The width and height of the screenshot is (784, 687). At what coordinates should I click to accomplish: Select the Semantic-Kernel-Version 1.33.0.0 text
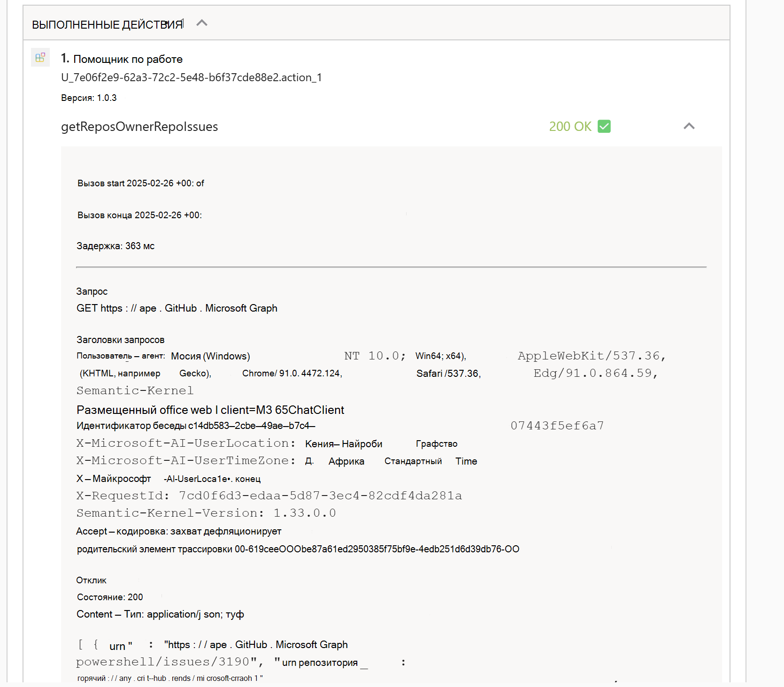(206, 513)
